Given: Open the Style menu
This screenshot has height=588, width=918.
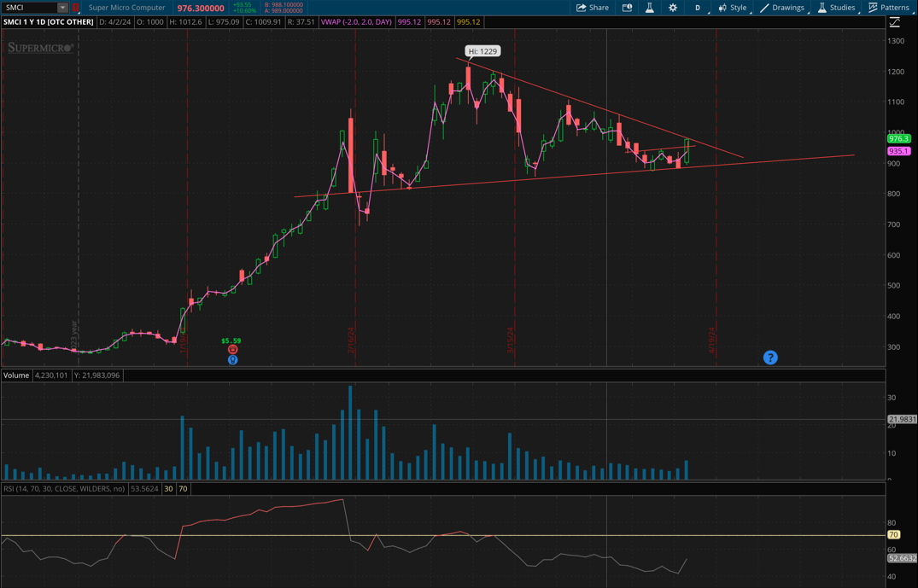Looking at the screenshot, I should point(732,8).
